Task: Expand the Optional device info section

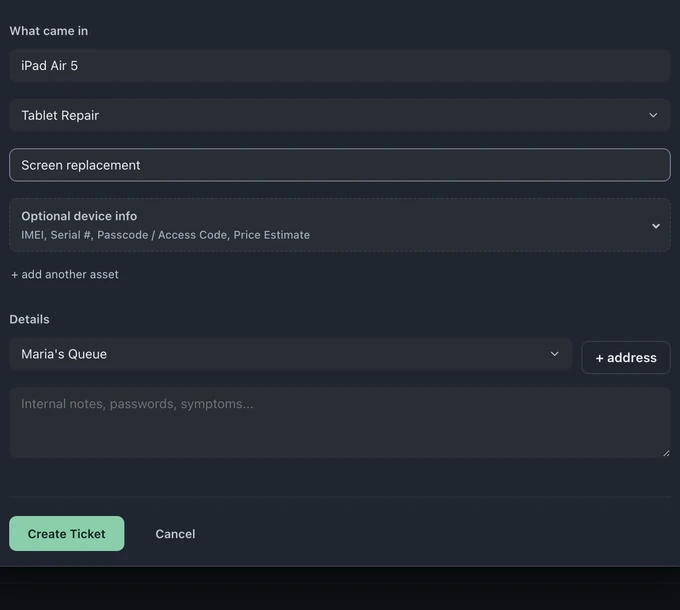Action: pyautogui.click(x=340, y=225)
